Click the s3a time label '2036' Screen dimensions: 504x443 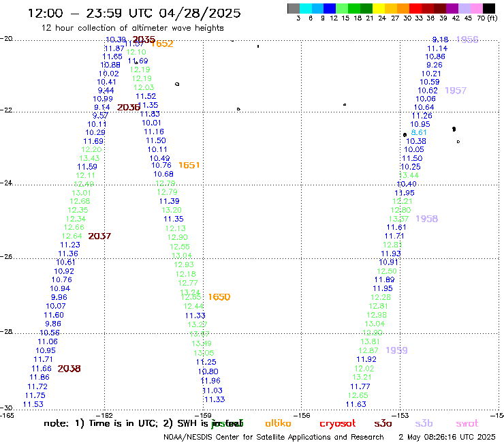128,108
